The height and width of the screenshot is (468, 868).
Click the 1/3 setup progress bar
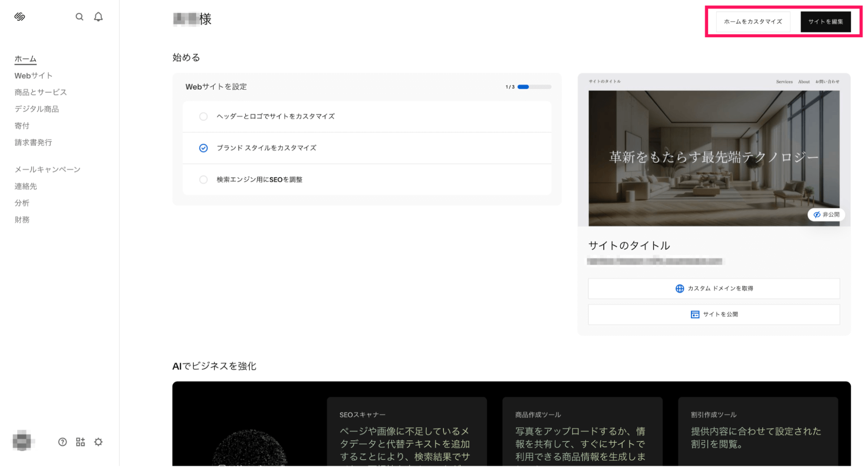[x=534, y=87]
